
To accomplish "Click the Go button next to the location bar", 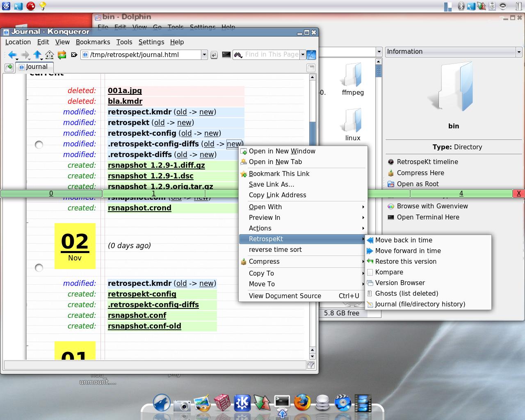I will (x=214, y=55).
